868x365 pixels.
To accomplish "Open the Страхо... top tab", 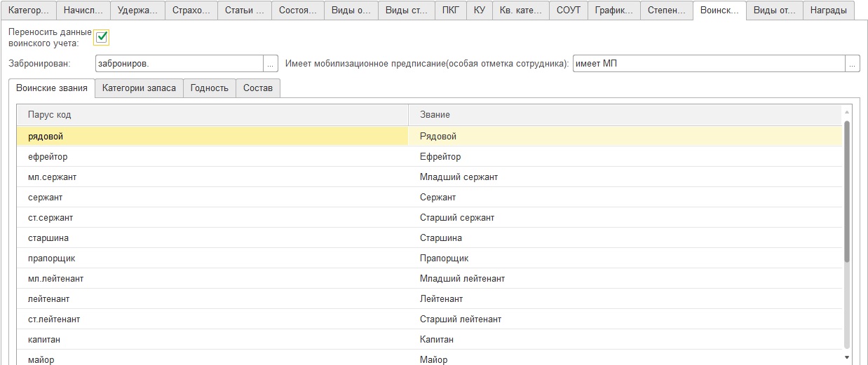I will pos(191,11).
